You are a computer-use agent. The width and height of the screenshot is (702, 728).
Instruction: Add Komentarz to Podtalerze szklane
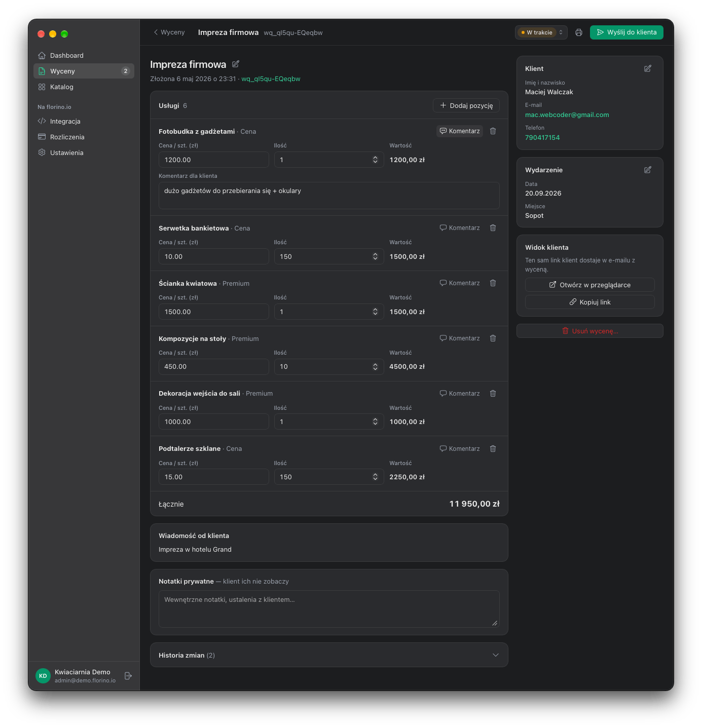460,449
